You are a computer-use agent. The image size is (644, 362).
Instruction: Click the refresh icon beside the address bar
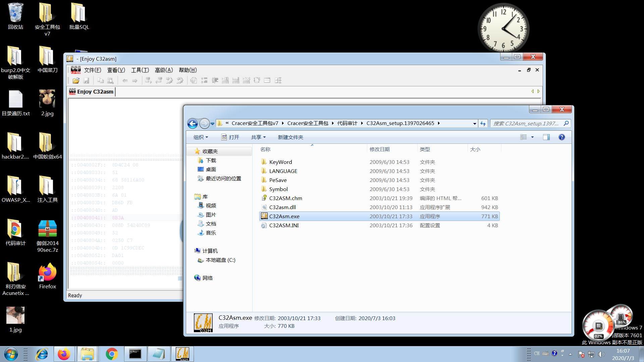[x=483, y=124]
